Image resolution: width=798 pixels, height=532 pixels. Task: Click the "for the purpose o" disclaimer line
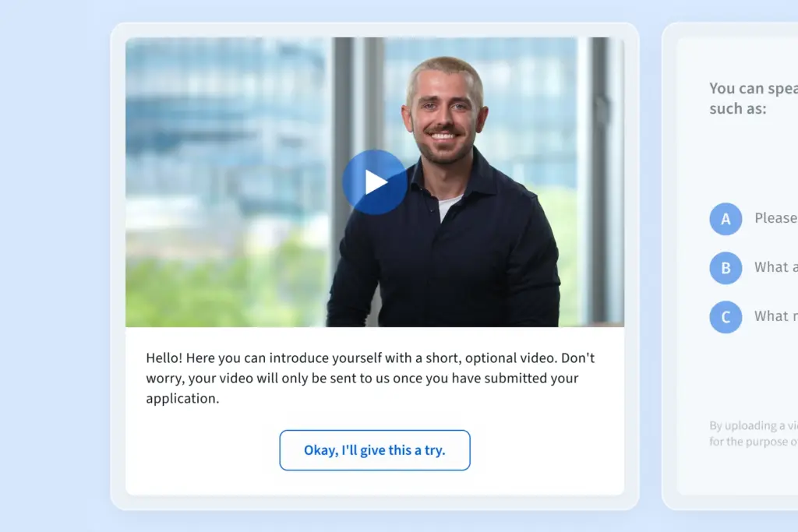click(754, 442)
